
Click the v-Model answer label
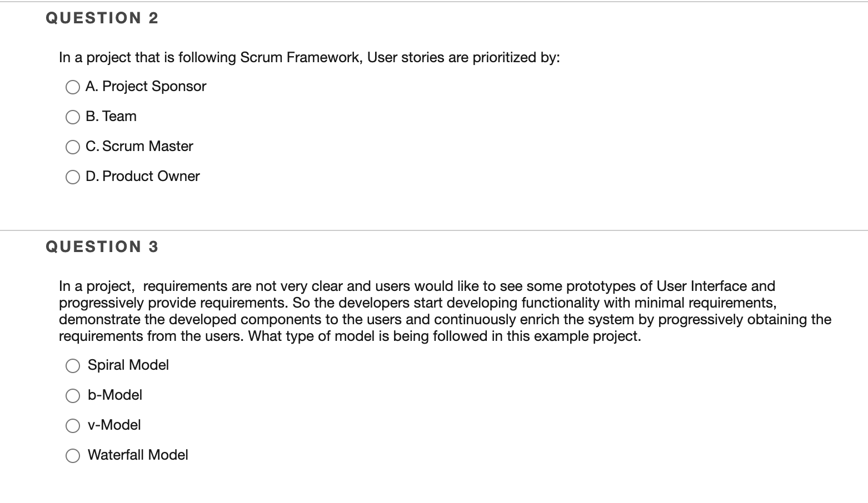114,425
